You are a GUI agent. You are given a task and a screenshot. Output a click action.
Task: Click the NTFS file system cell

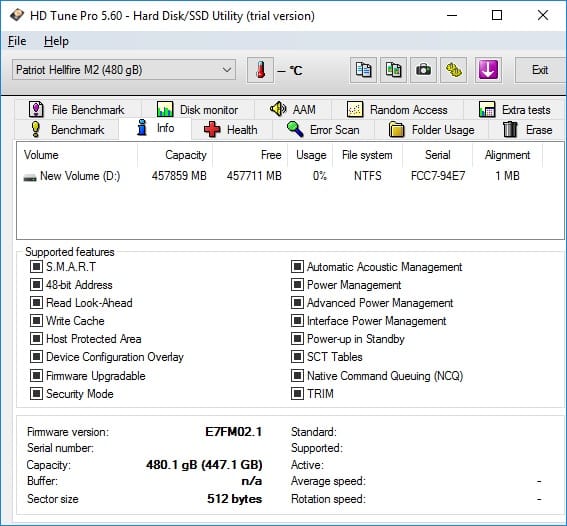coord(367,176)
